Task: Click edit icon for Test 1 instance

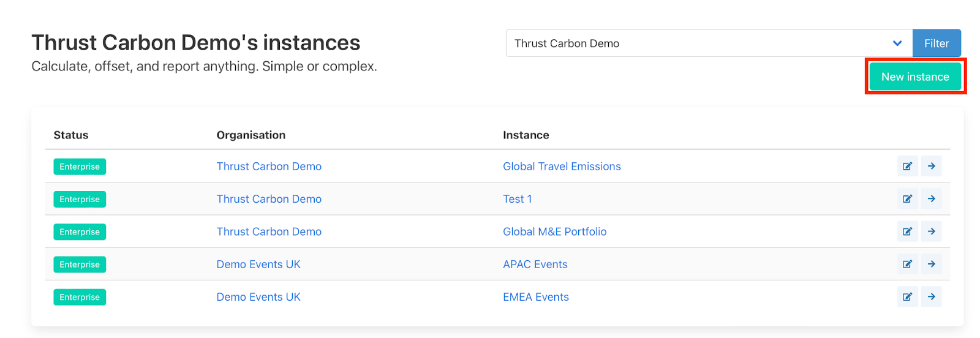Action: tap(907, 199)
